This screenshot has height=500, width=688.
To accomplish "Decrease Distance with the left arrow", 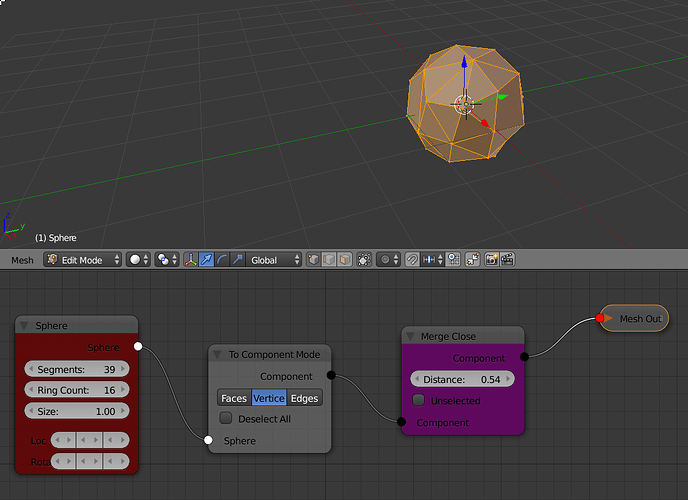I will [x=416, y=379].
